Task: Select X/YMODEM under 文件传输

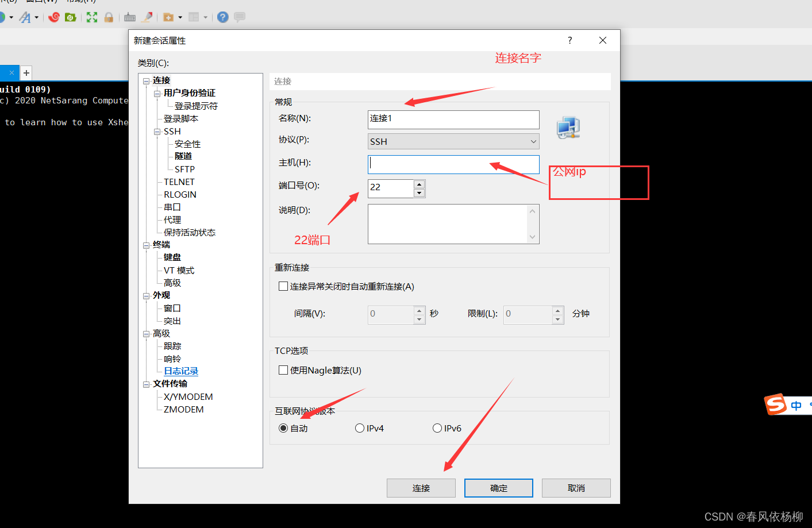Action: point(188,396)
